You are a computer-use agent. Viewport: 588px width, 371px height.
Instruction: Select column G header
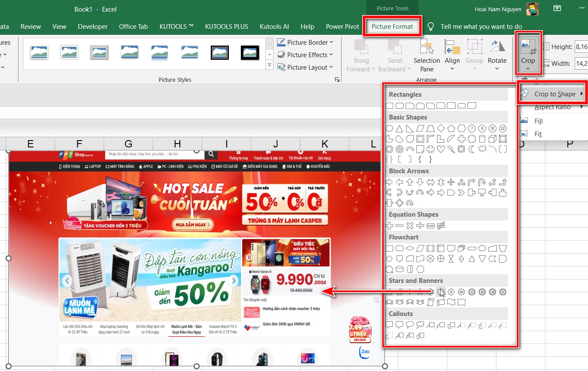pos(128,144)
